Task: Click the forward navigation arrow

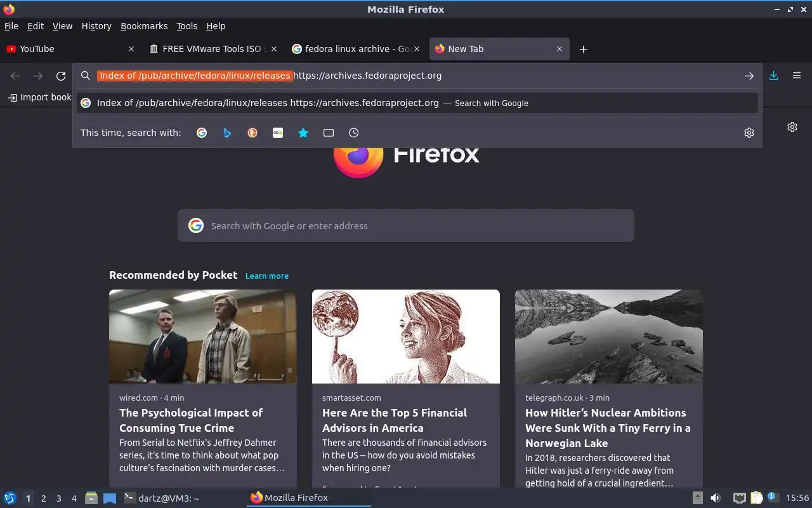Action: (38, 76)
